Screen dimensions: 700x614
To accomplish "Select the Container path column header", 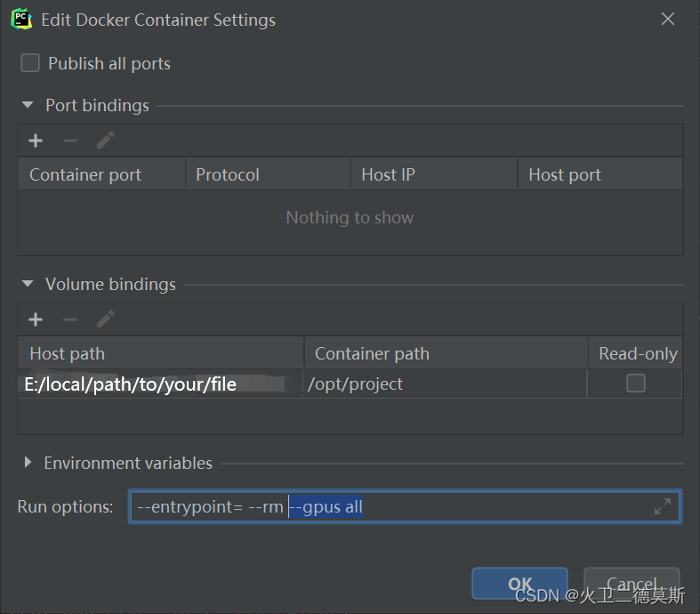I will point(446,353).
